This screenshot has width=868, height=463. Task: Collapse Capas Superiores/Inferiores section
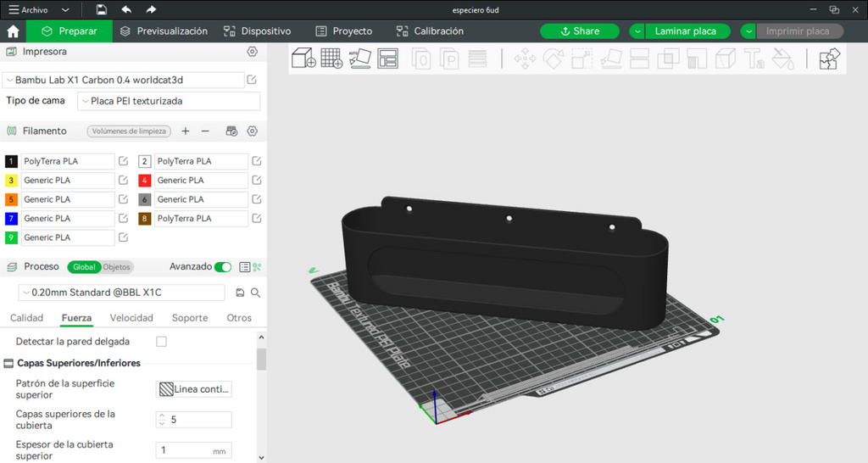(8, 363)
